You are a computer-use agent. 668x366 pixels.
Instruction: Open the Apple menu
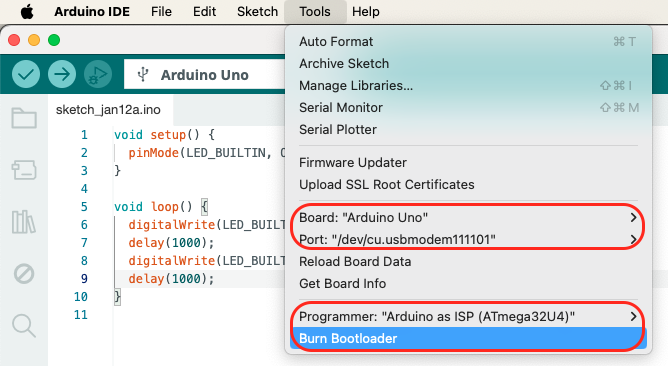point(27,12)
